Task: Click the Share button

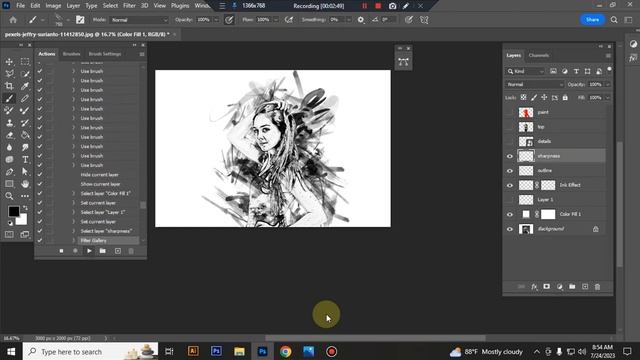Action: tap(592, 20)
